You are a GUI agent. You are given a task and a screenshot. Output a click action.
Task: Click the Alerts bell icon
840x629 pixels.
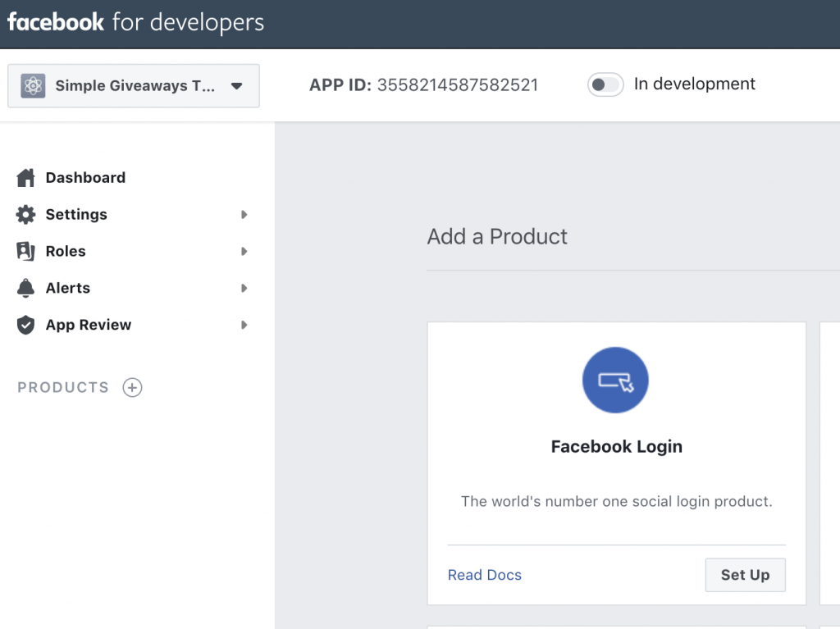point(25,288)
